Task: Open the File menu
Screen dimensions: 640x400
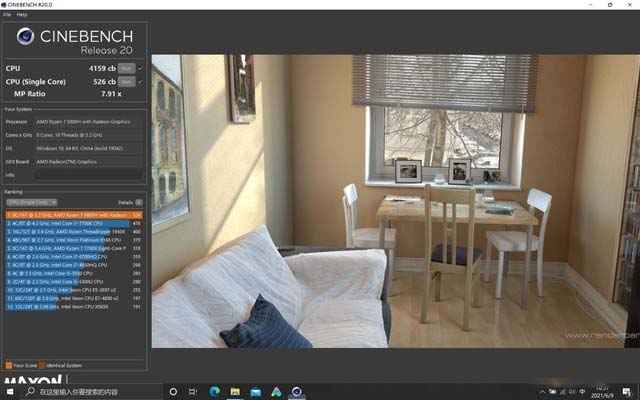Action: tap(7, 14)
